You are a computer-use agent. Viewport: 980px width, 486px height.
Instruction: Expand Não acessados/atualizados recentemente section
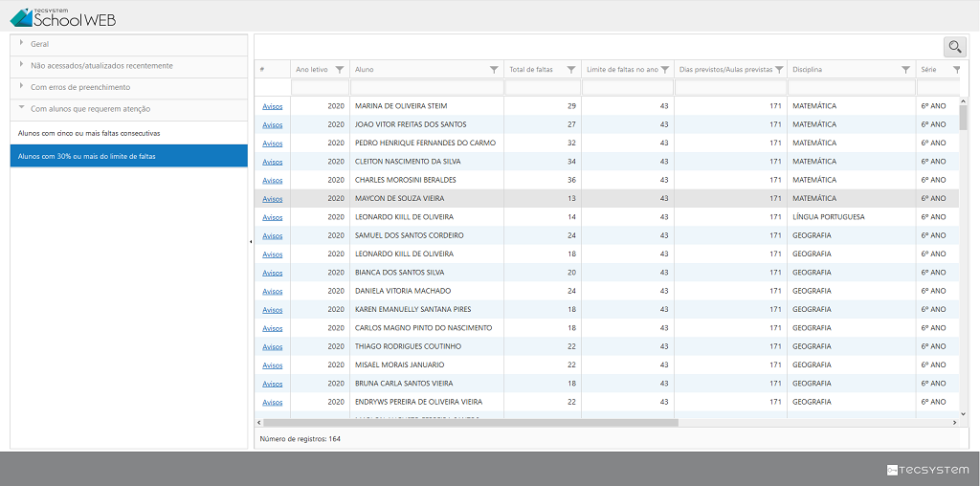101,66
